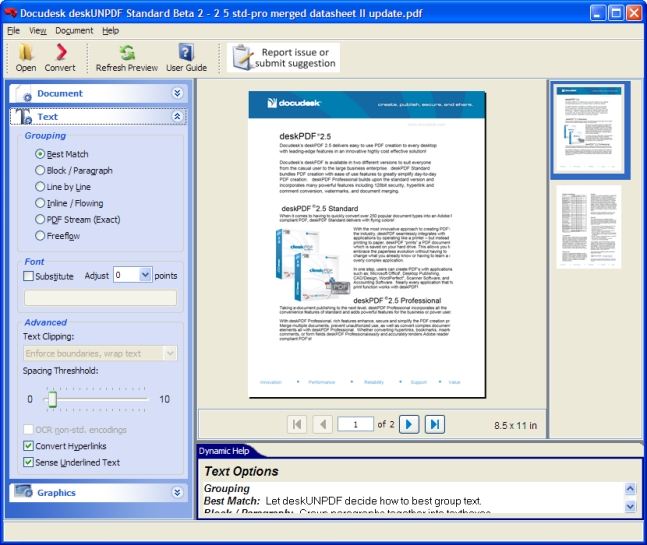Open the Text Clipping dropdown
The width and height of the screenshot is (647, 545).
[x=170, y=353]
